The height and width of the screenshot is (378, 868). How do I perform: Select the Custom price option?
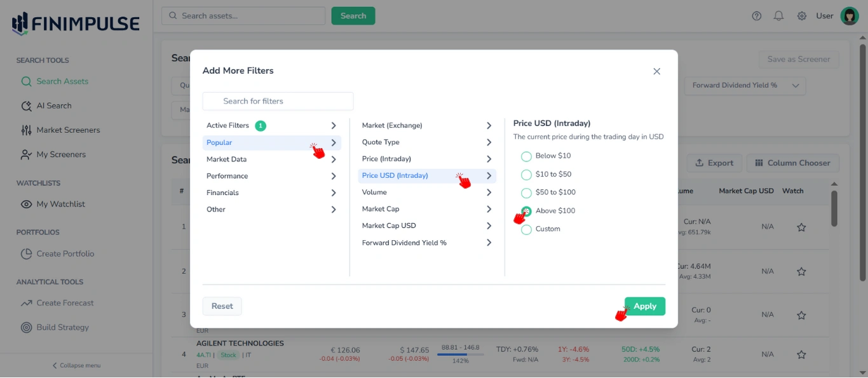click(526, 229)
